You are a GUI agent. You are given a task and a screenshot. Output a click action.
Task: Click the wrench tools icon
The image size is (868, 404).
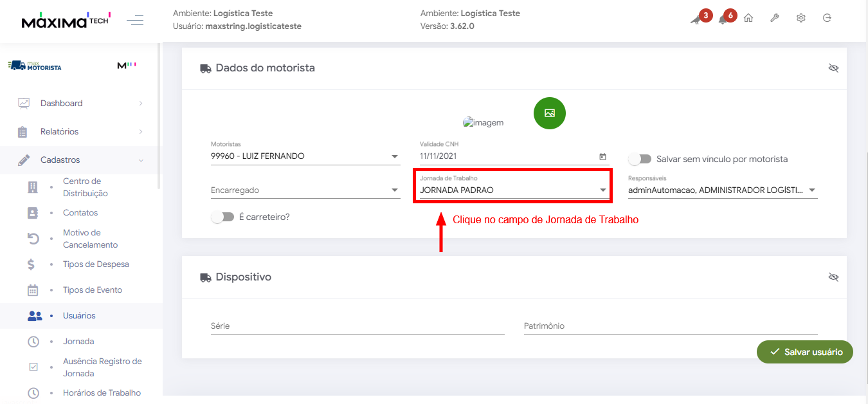coord(775,18)
